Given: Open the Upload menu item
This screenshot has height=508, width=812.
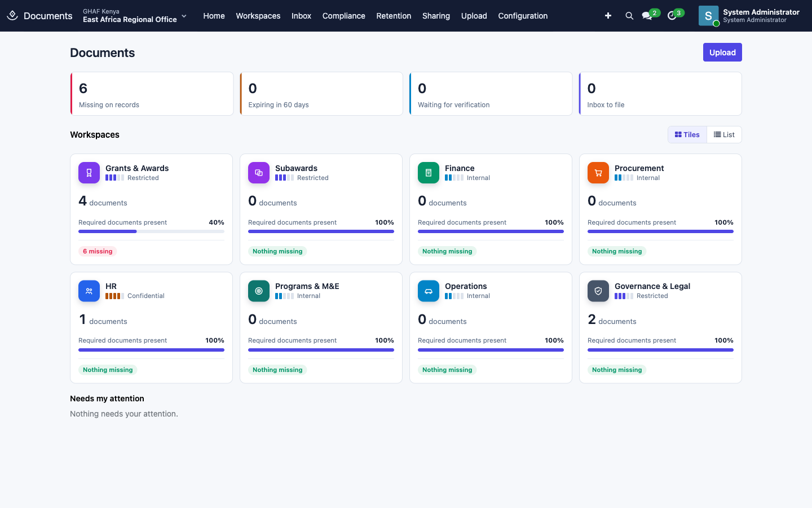Looking at the screenshot, I should pyautogui.click(x=474, y=16).
